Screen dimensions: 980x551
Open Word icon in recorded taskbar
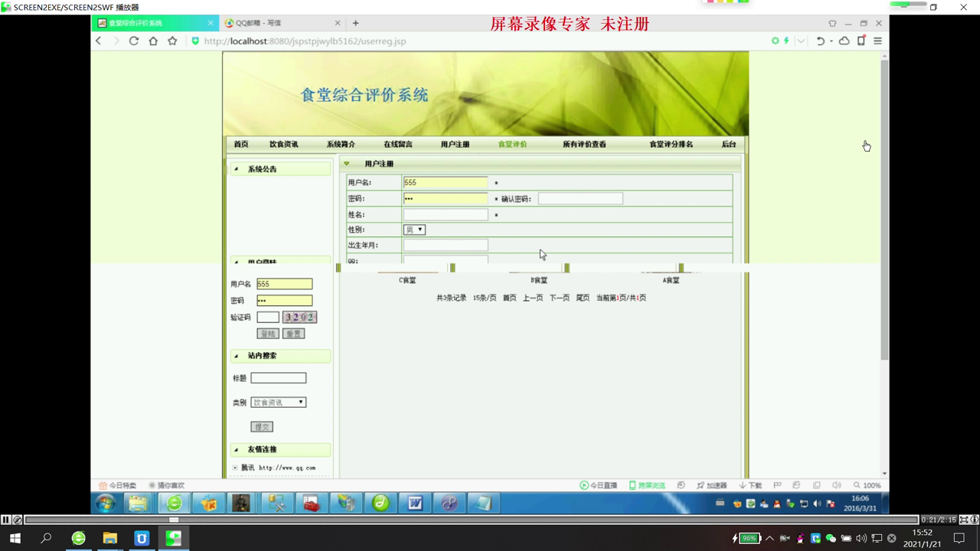(415, 503)
